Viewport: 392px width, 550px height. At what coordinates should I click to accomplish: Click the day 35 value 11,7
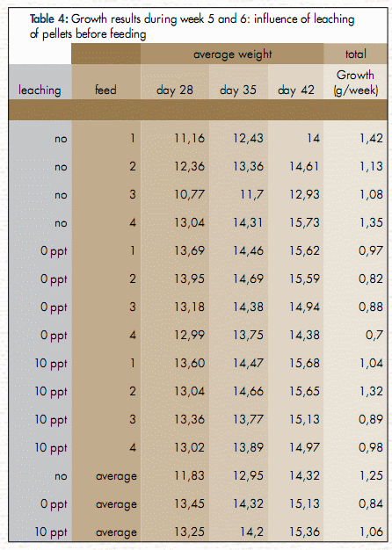click(x=251, y=194)
